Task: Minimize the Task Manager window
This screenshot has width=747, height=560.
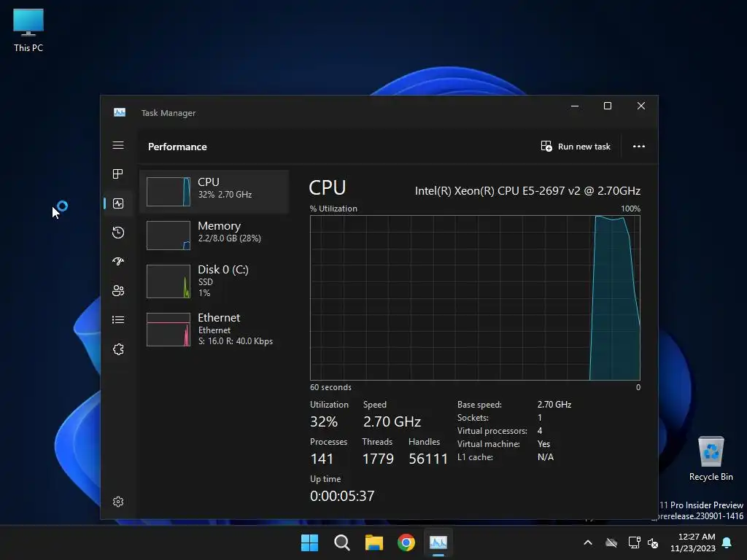Action: (575, 106)
